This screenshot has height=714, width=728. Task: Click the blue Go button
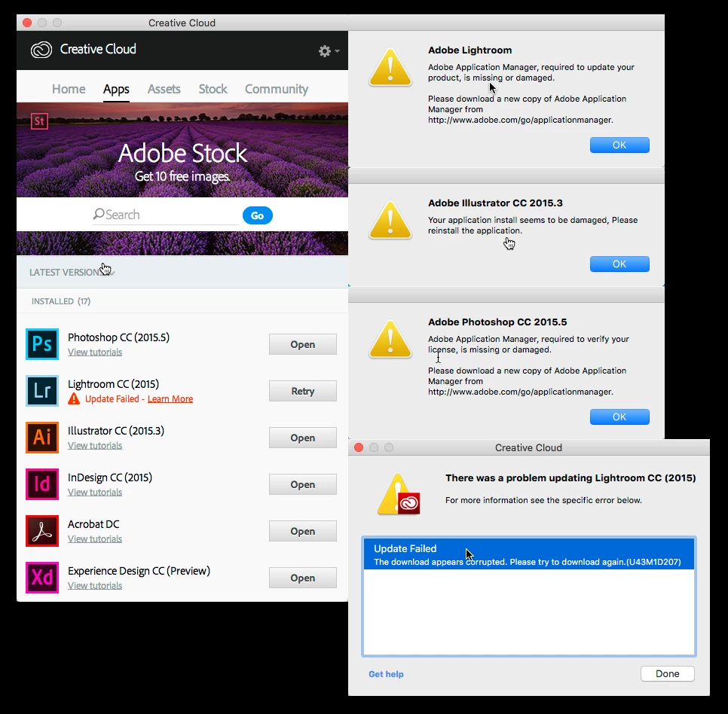tap(257, 215)
